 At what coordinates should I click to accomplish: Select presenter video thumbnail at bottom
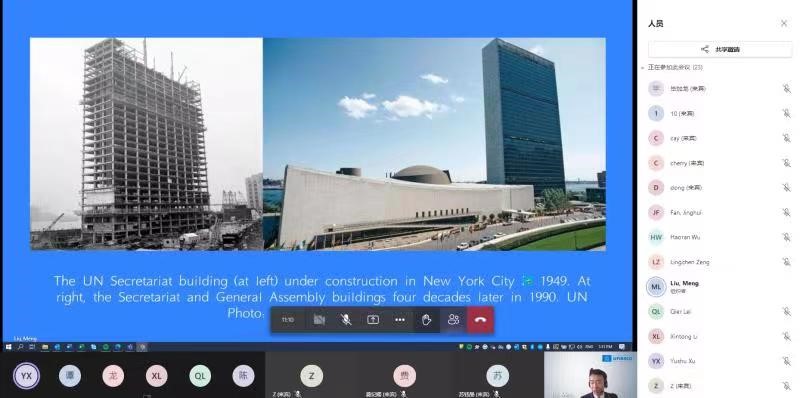[590, 375]
